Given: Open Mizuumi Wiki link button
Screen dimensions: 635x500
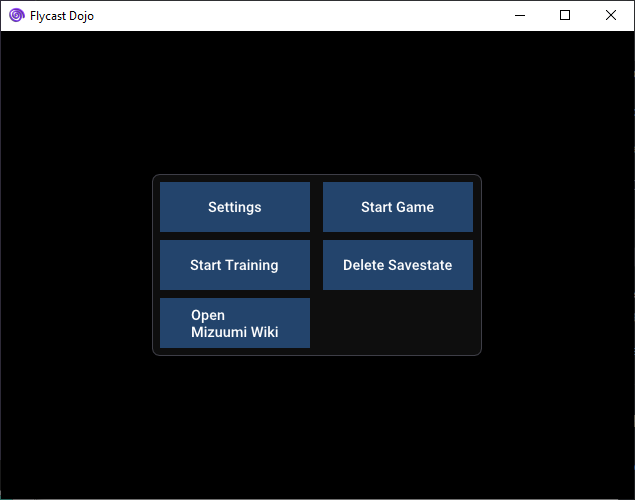Looking at the screenshot, I should coord(235,323).
